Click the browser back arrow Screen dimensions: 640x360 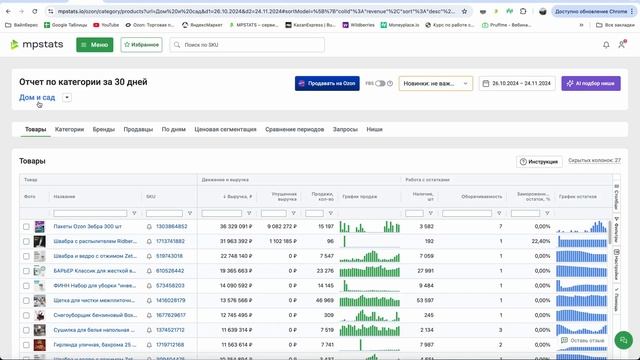[x=9, y=11]
